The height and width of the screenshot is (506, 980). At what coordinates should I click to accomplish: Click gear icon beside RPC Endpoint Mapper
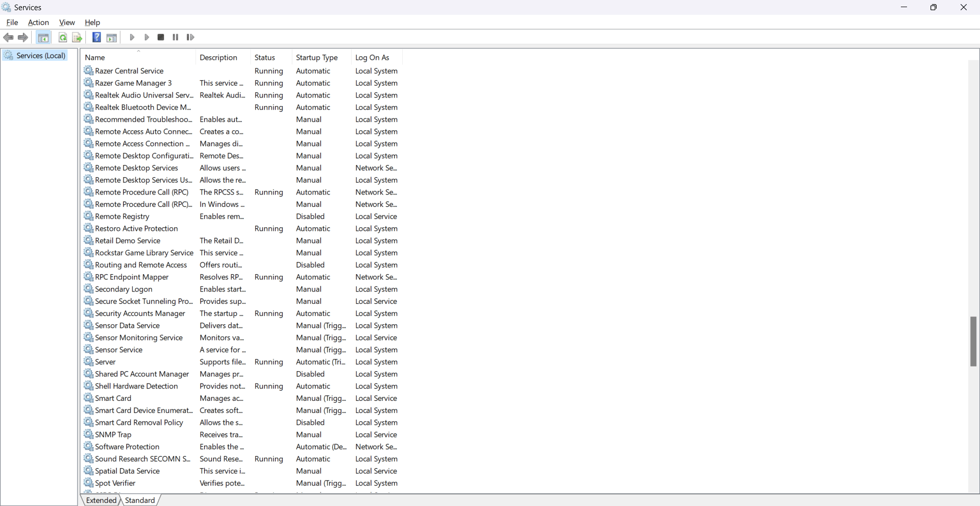pos(89,277)
